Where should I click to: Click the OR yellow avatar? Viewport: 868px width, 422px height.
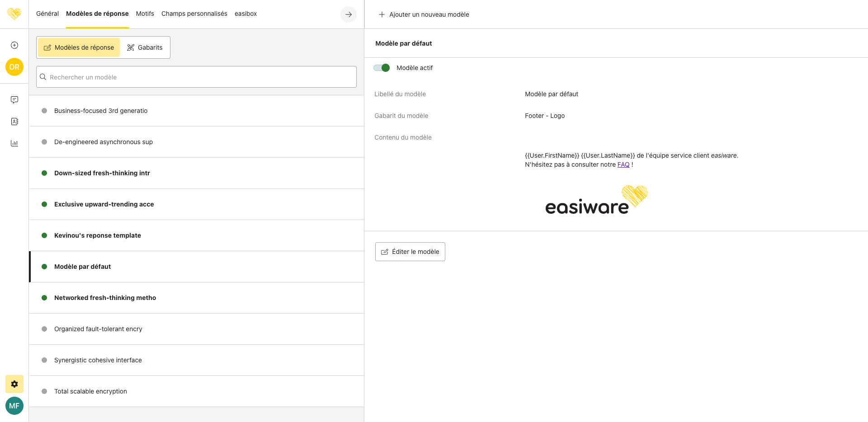[14, 67]
